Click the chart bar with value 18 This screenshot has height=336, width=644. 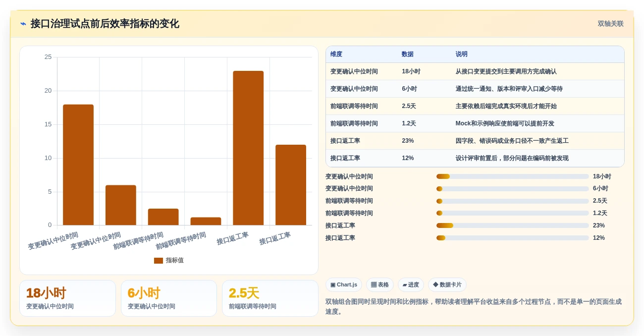pyautogui.click(x=78, y=165)
